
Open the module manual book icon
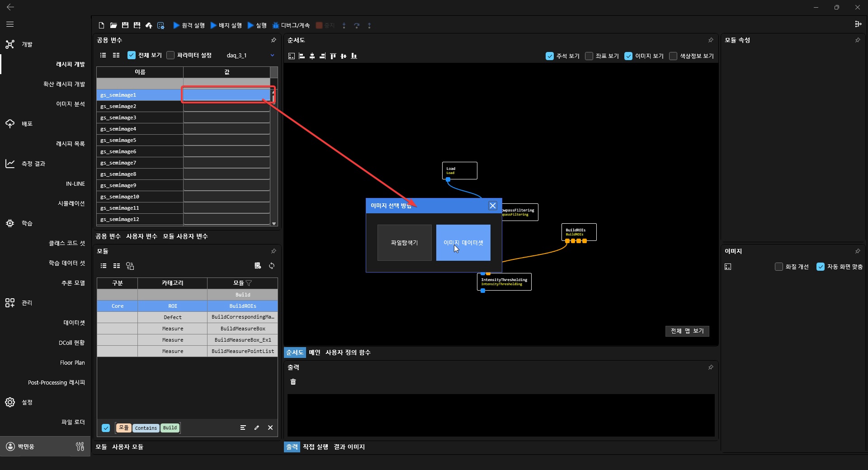[258, 266]
